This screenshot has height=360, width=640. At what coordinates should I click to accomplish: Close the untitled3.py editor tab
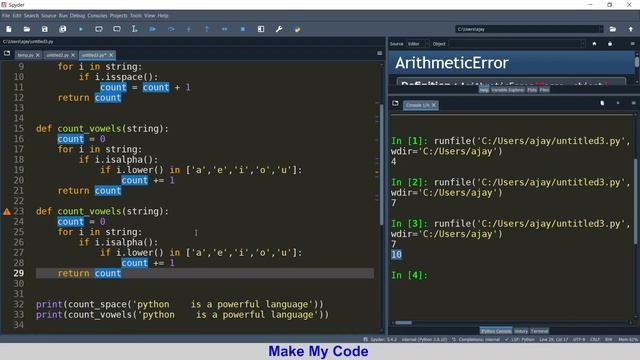pos(111,55)
